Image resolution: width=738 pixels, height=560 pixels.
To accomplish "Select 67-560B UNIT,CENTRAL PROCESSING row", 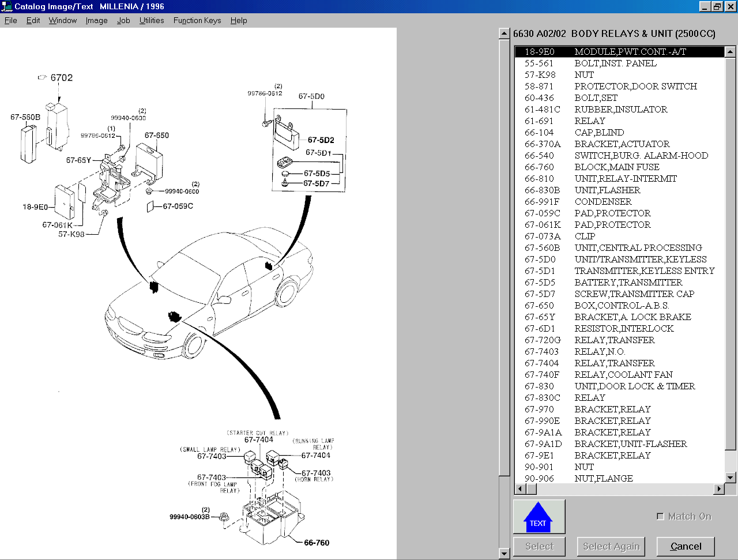I will 619,247.
